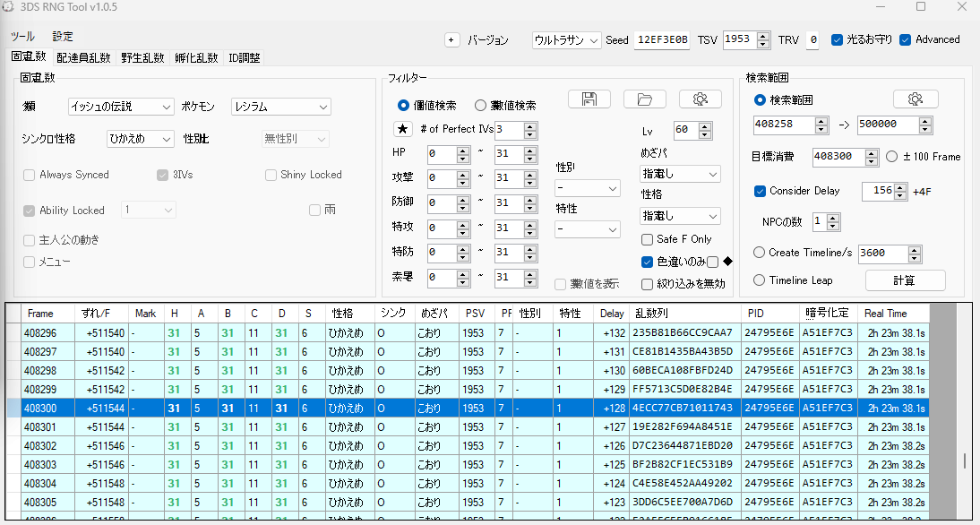Click the TRV input field
Image resolution: width=980 pixels, height=525 pixels.
point(812,40)
